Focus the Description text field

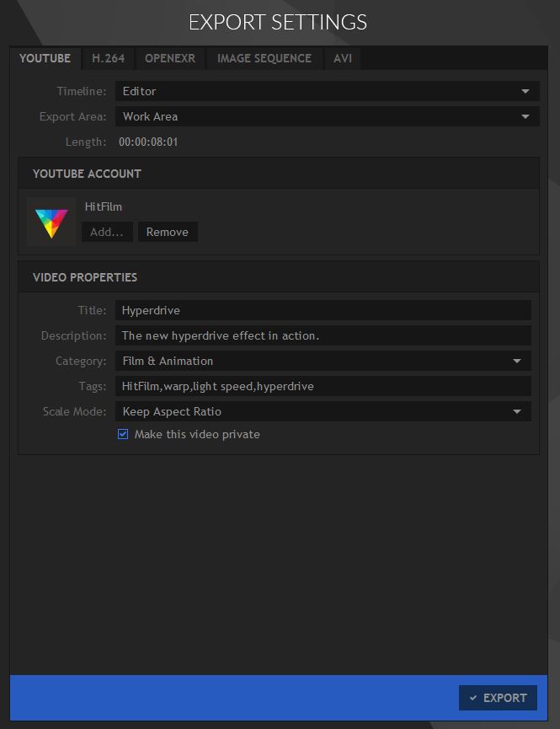pos(323,335)
